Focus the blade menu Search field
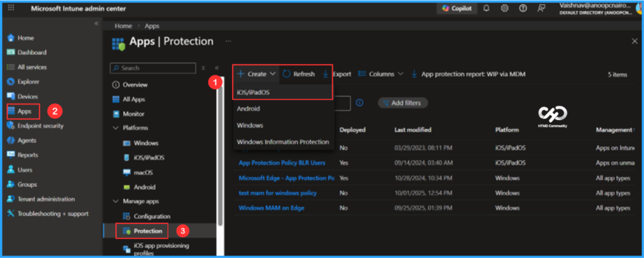 click(153, 68)
